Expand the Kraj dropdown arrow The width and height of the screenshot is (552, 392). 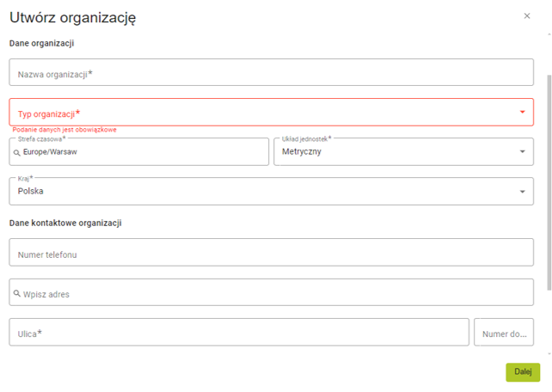[522, 192]
